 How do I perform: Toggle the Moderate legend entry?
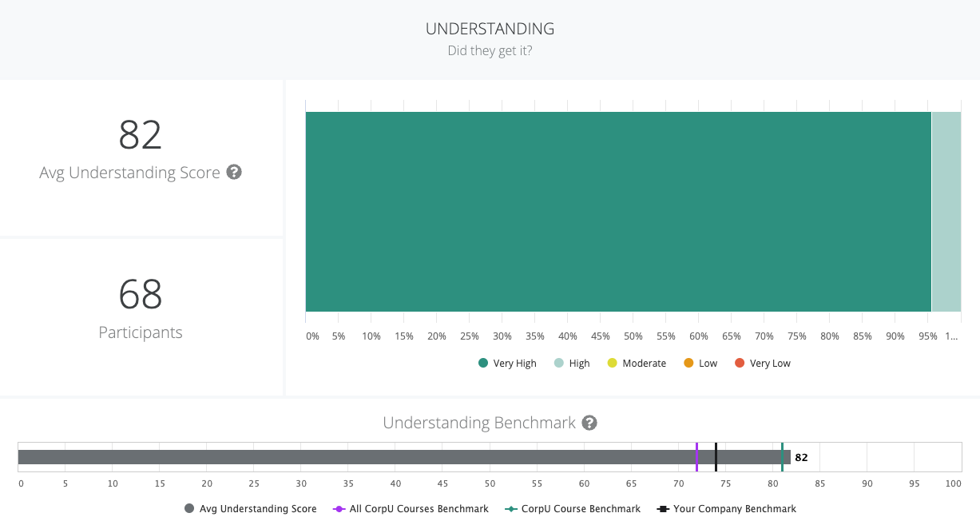pyautogui.click(x=636, y=364)
